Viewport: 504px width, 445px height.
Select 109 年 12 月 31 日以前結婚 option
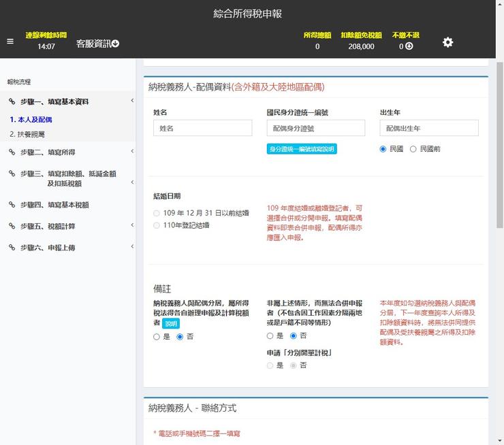157,214
